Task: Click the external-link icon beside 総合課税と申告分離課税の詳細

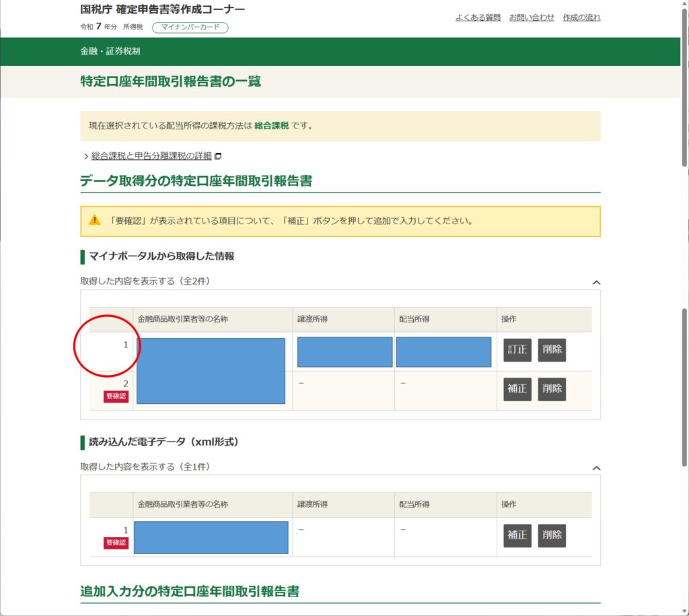Action: 218,156
